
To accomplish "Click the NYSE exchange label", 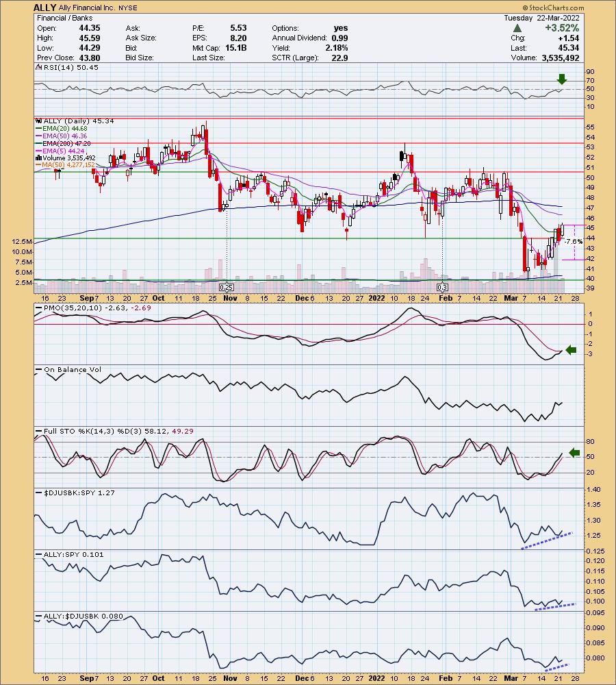I will [x=127, y=8].
